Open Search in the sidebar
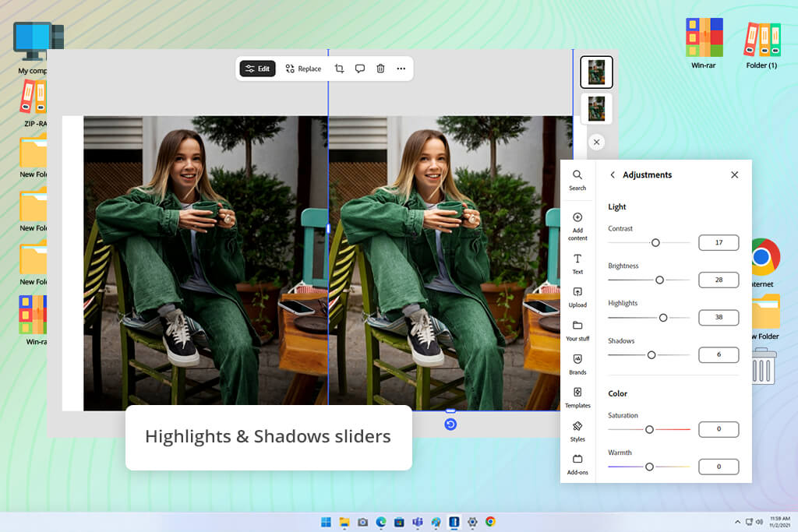 click(577, 181)
